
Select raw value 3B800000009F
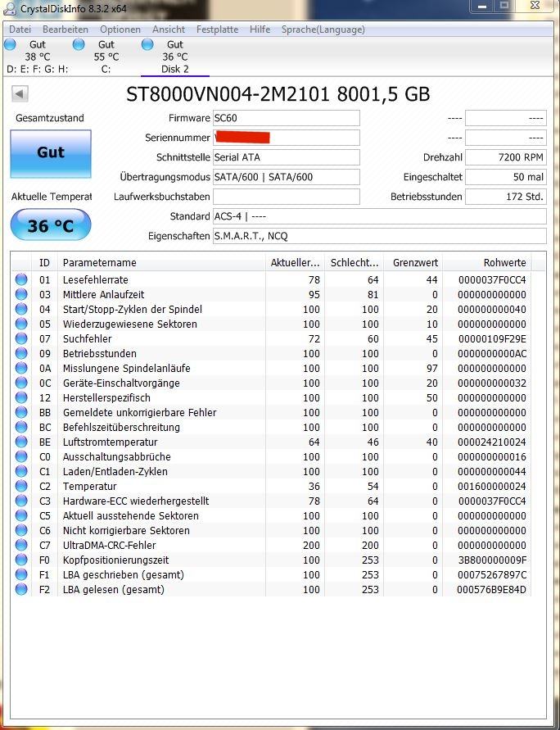(492, 560)
